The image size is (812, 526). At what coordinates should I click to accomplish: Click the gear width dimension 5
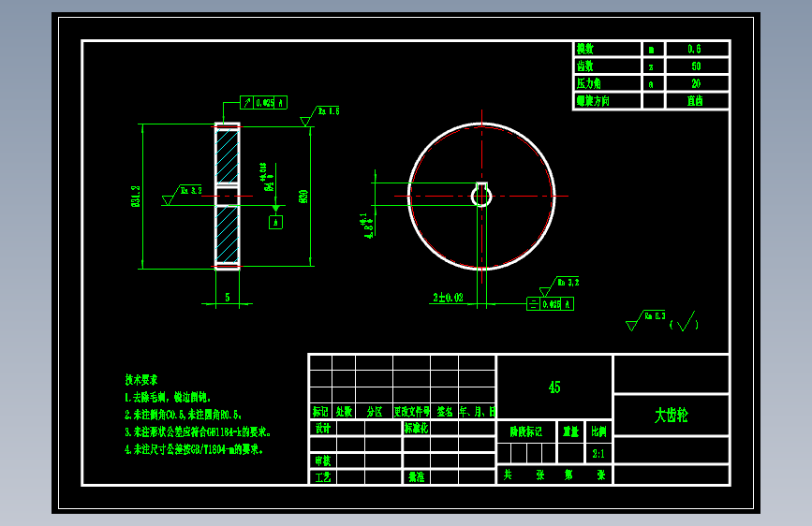pos(228,298)
